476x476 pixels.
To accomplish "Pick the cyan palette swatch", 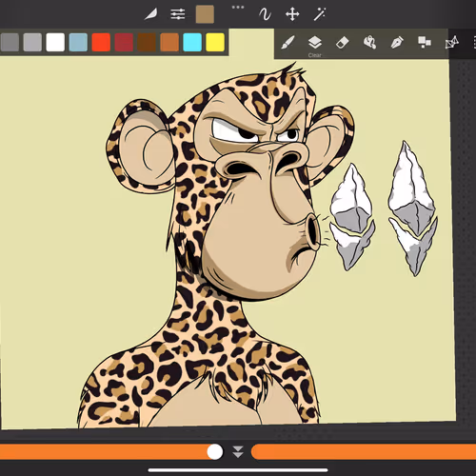I will click(192, 42).
